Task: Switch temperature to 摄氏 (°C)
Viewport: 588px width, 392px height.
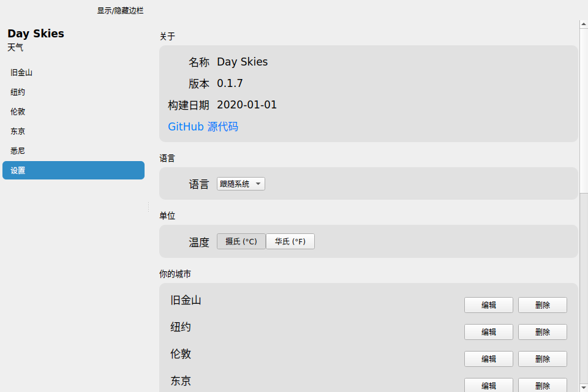Action: (241, 241)
